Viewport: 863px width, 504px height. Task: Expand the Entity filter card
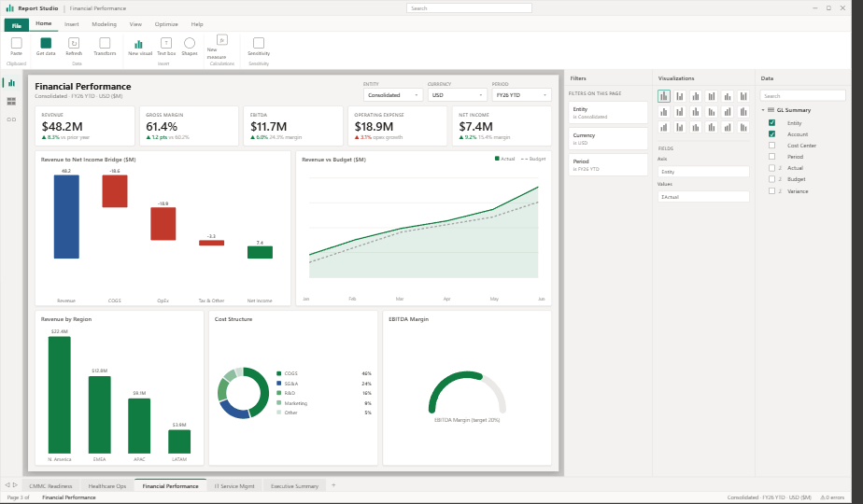(x=608, y=113)
